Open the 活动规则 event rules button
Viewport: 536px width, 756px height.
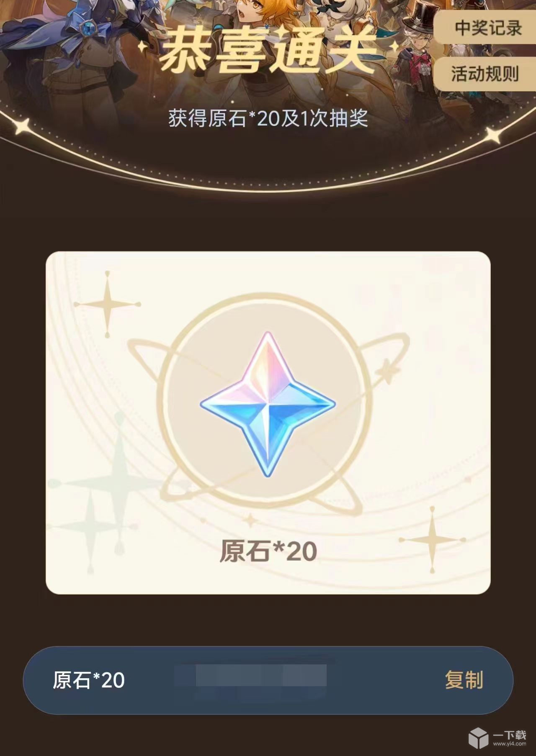(x=485, y=74)
